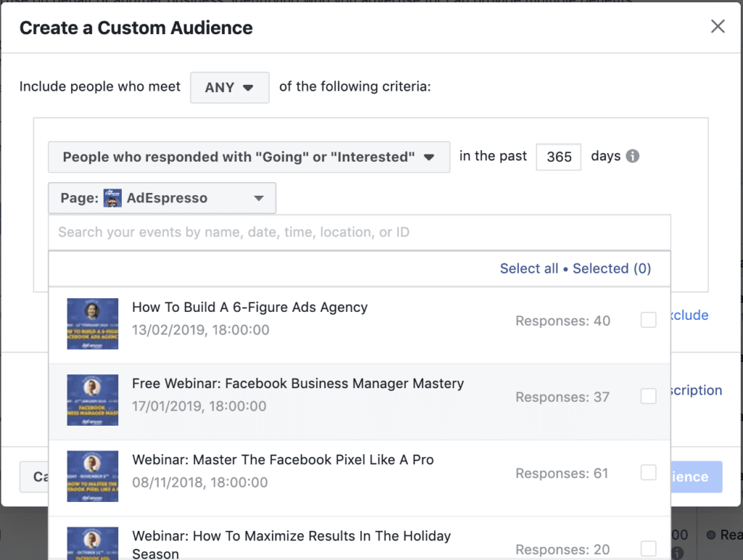Check the 6-Figure Ads Agency event checkbox
The height and width of the screenshot is (560, 743).
648,319
